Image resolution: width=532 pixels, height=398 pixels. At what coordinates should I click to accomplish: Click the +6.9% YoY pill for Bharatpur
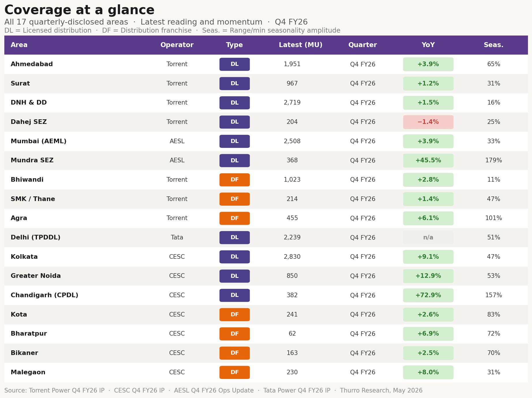(428, 334)
